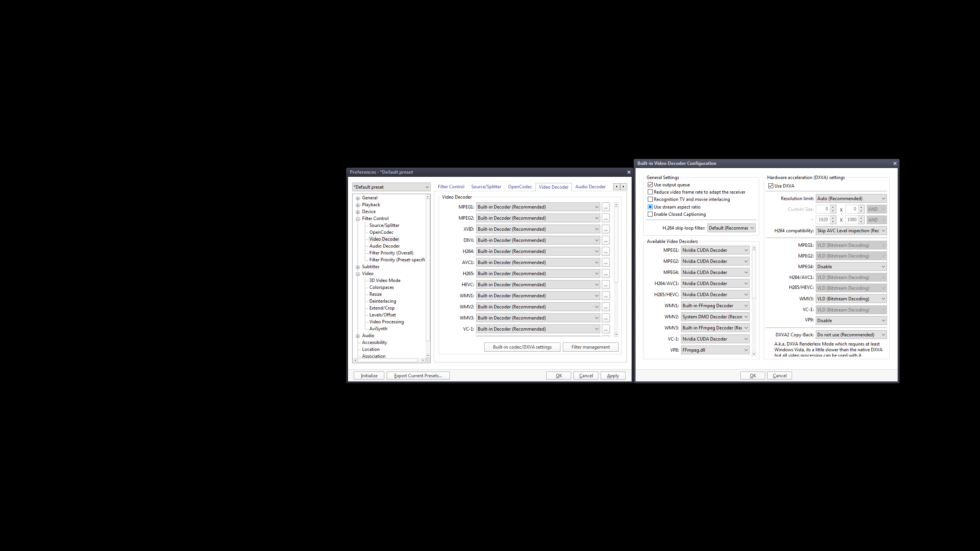The width and height of the screenshot is (980, 551).
Task: Close the Preferences window
Action: tap(629, 172)
